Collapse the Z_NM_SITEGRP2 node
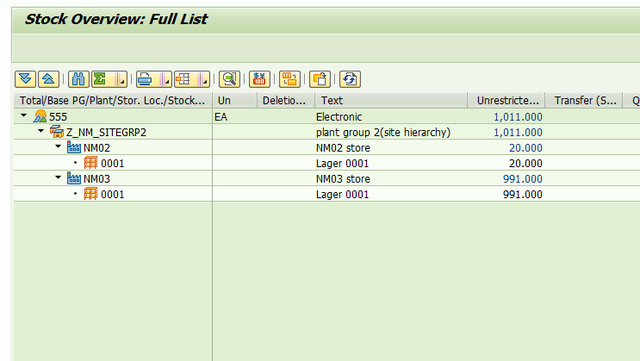 click(x=41, y=131)
